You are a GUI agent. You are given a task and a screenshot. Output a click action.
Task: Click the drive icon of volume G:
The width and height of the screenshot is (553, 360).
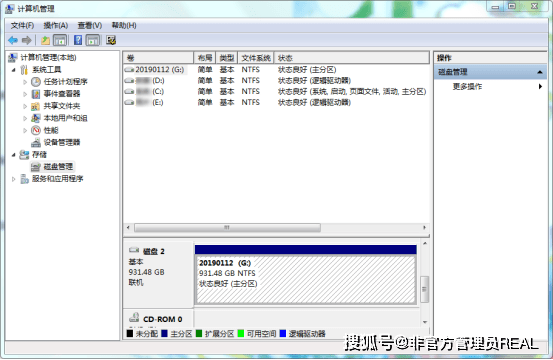point(129,70)
